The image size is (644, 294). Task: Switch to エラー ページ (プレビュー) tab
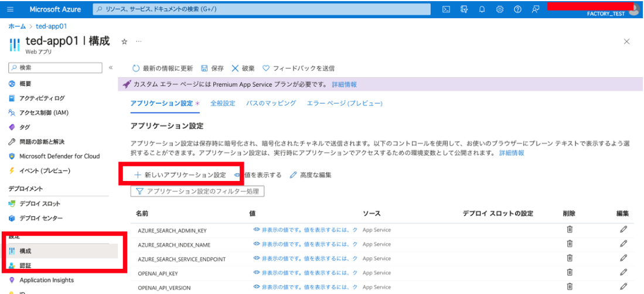(345, 104)
